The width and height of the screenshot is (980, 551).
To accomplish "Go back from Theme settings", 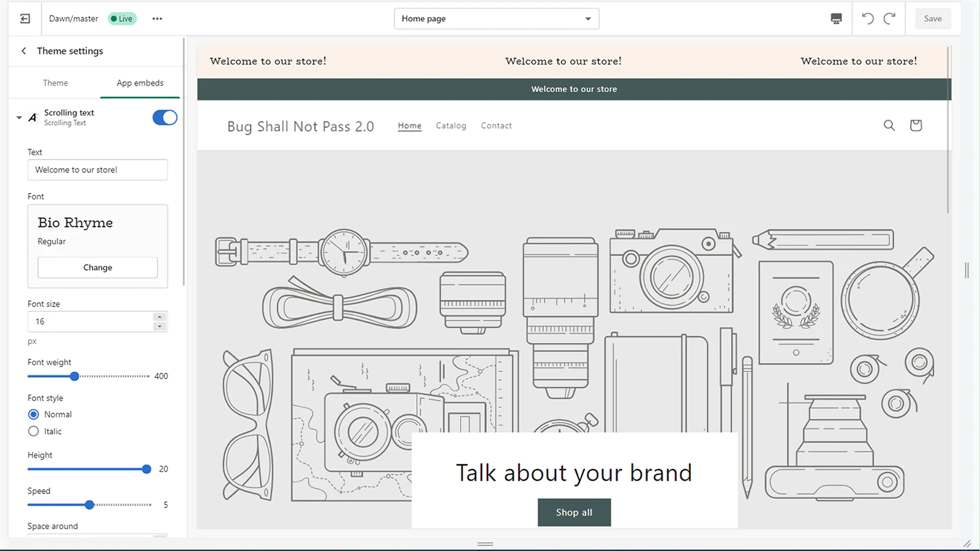I will (24, 51).
